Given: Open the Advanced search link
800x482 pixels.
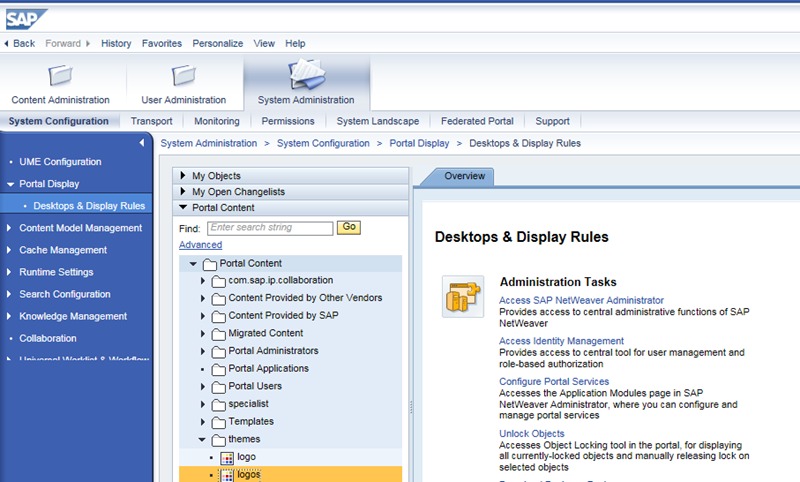Looking at the screenshot, I should click(x=201, y=245).
